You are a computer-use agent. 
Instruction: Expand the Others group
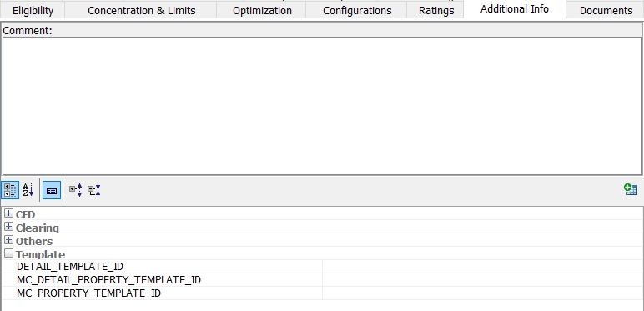pos(8,240)
